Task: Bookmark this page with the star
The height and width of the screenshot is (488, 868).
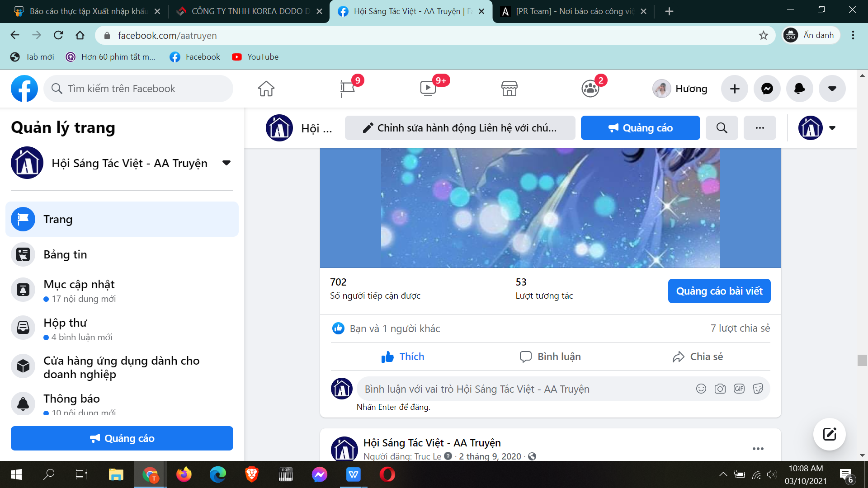Action: pos(764,35)
